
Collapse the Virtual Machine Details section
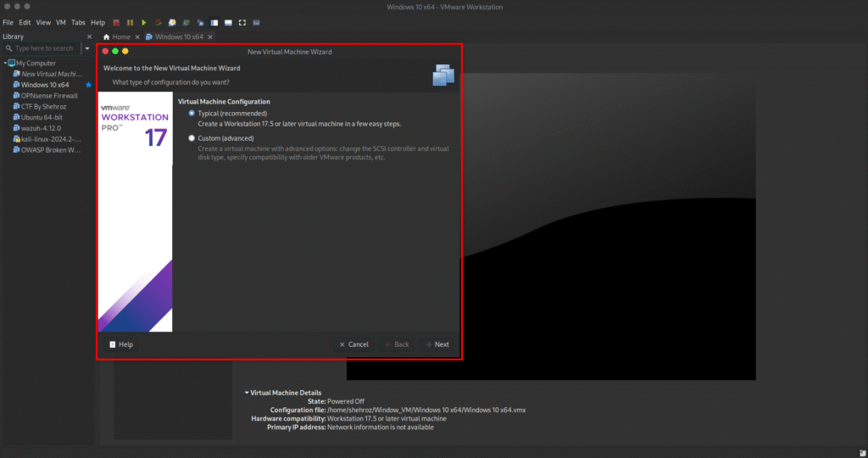247,393
